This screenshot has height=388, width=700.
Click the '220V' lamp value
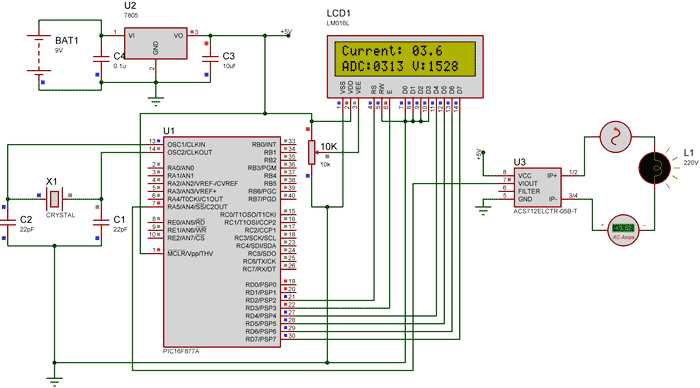[691, 163]
